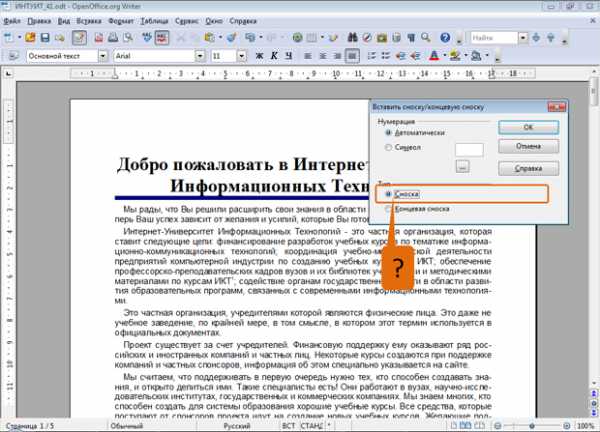Apply underline with the Ч icon
Image resolution: width=600 pixels, height=432 pixels.
click(289, 56)
